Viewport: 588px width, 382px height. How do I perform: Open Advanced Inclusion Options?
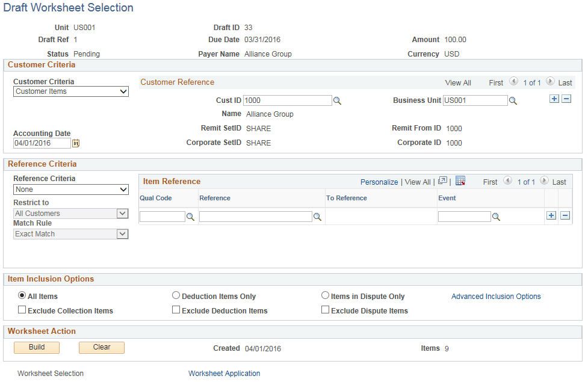(x=496, y=296)
